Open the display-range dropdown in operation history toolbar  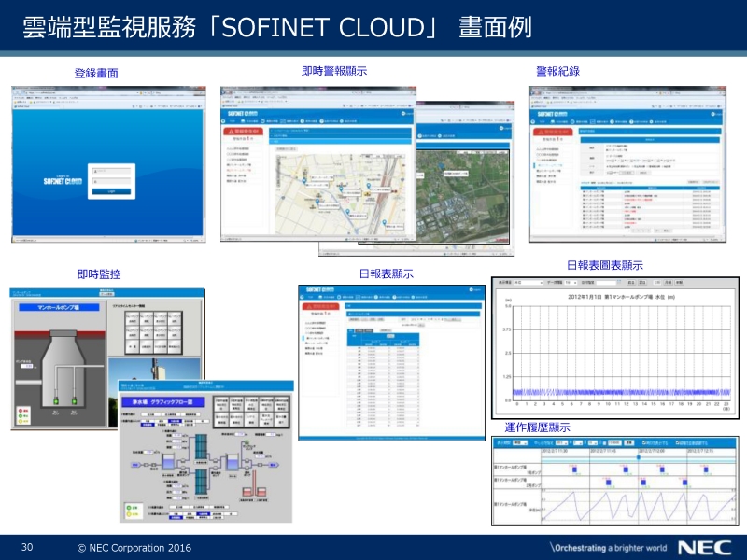[x=520, y=442]
